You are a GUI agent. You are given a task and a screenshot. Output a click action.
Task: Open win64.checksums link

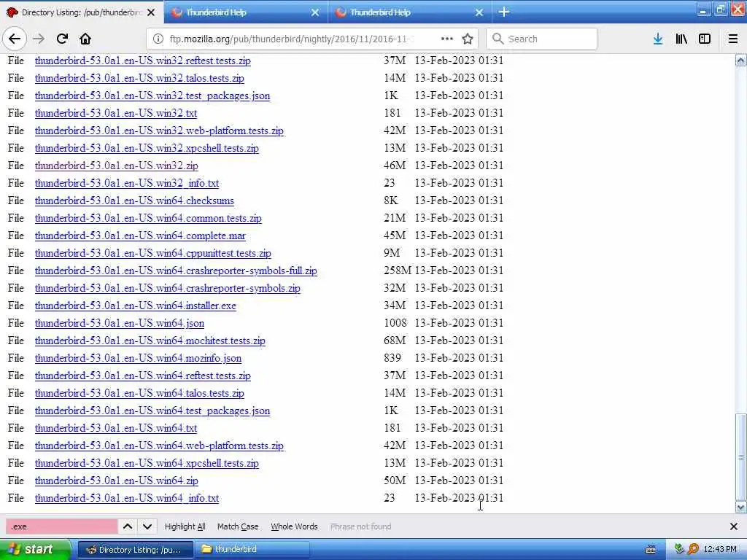[134, 201]
